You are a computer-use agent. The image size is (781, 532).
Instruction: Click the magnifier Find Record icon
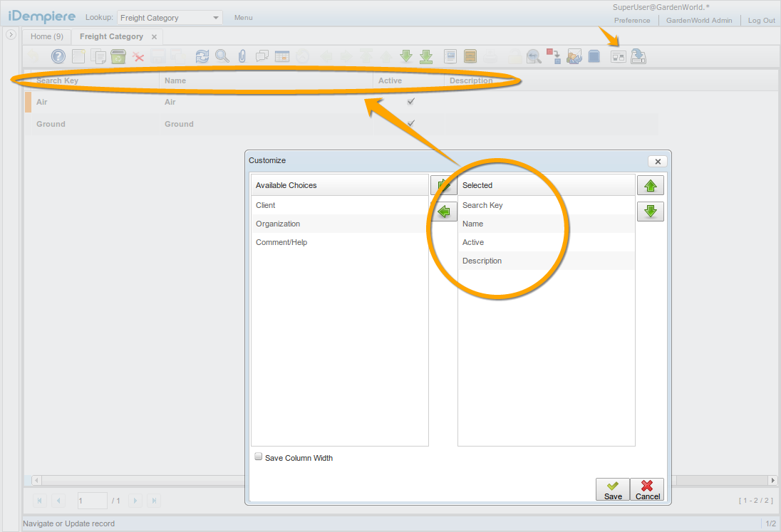[x=222, y=56]
